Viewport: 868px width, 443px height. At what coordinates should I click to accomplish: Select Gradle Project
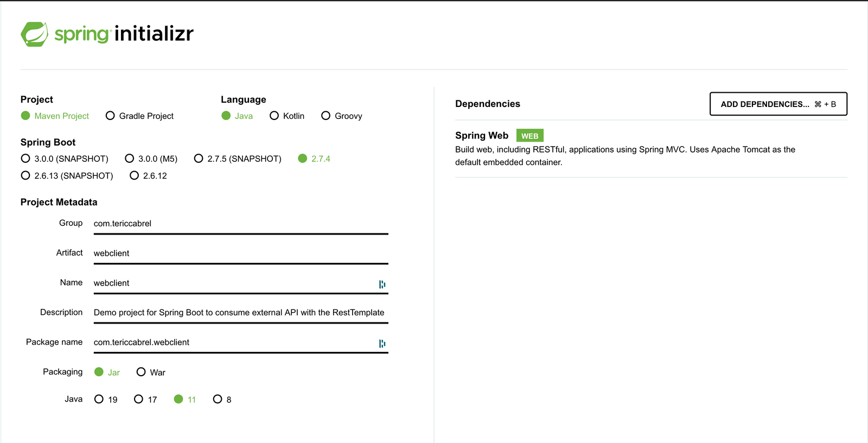110,116
